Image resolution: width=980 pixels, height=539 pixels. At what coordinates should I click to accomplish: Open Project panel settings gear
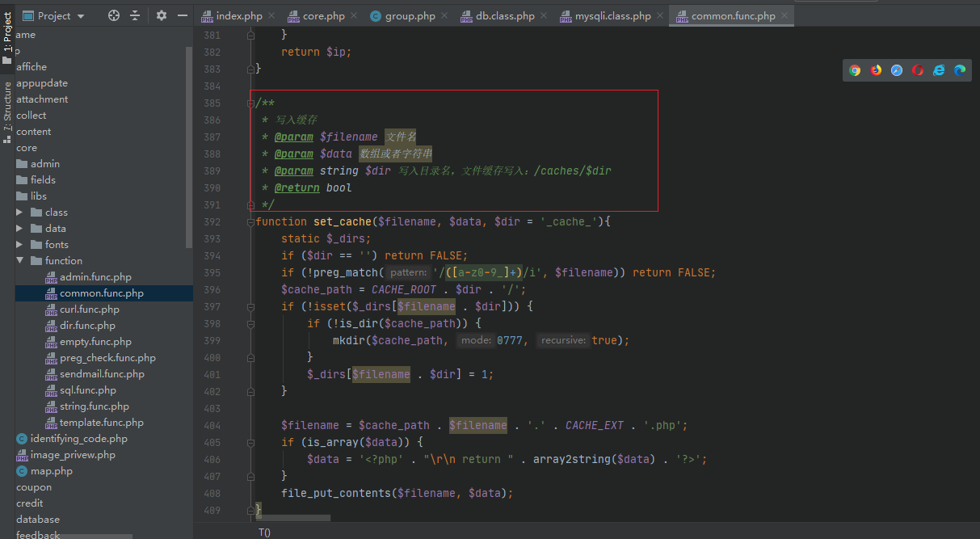(x=162, y=15)
